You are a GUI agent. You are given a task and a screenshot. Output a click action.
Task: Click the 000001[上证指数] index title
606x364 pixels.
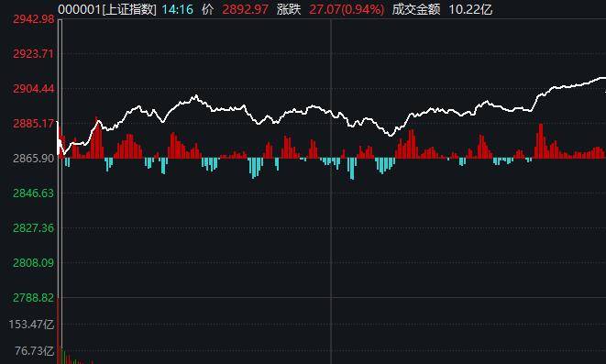[107, 9]
